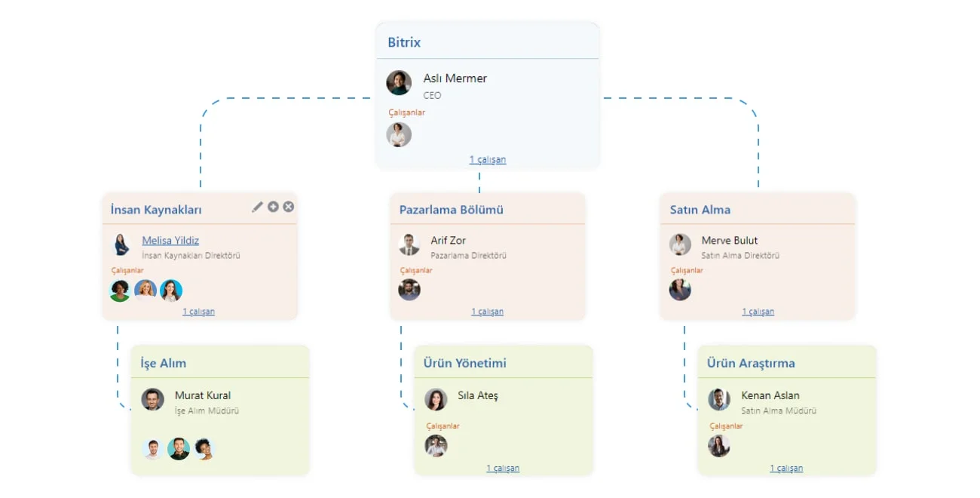Viewport: 980px width, 498px height.
Task: Click Aslı Mermer's avatar photo
Action: pos(399,83)
